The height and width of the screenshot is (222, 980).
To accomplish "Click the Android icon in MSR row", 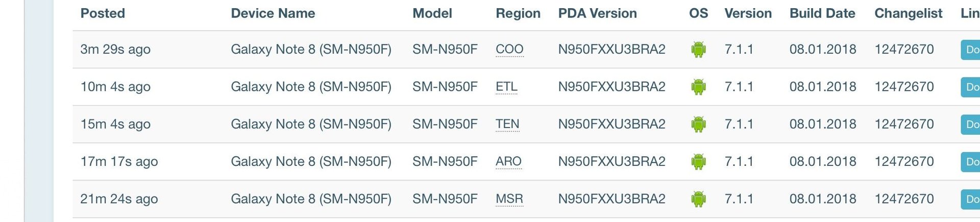I will pyautogui.click(x=698, y=199).
